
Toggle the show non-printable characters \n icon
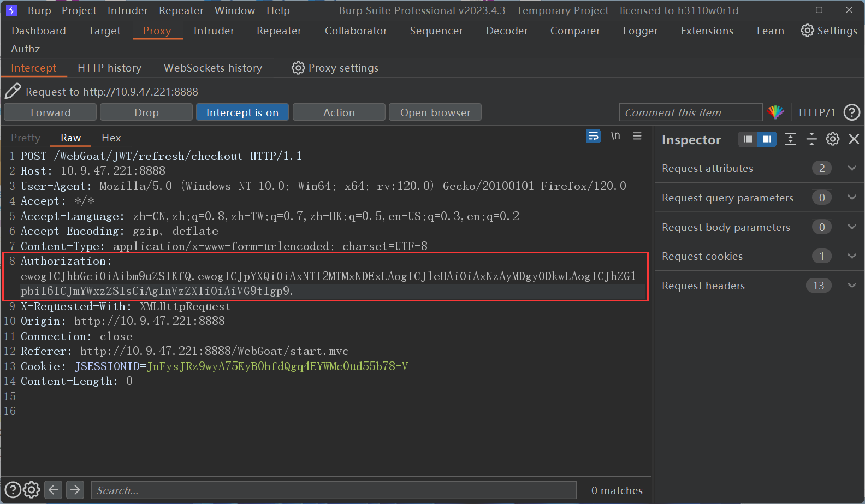[615, 136]
